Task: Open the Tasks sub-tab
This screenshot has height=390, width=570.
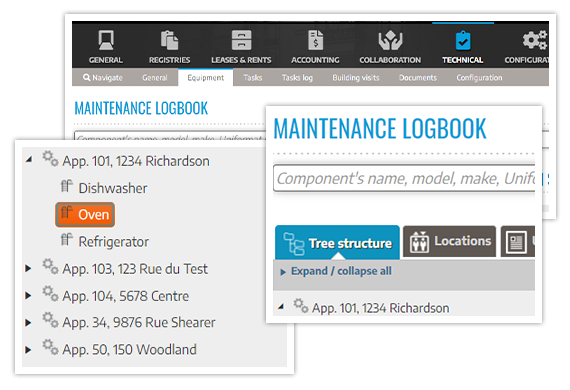Action: [253, 77]
